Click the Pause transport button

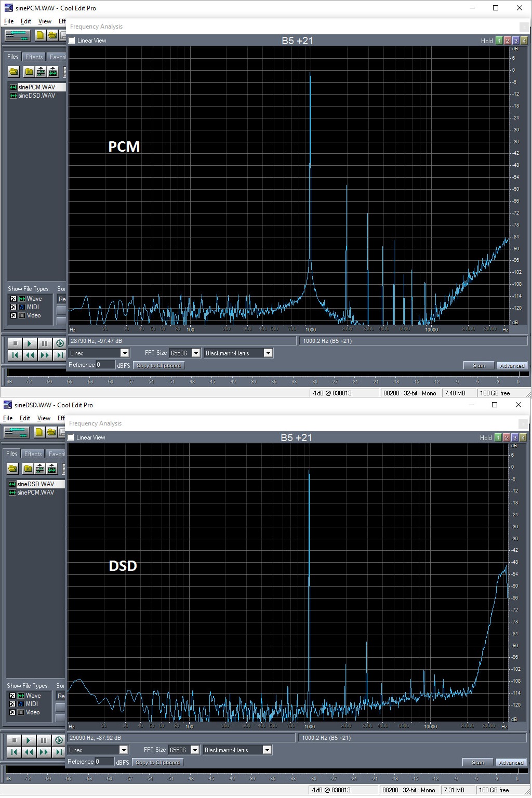tap(45, 343)
